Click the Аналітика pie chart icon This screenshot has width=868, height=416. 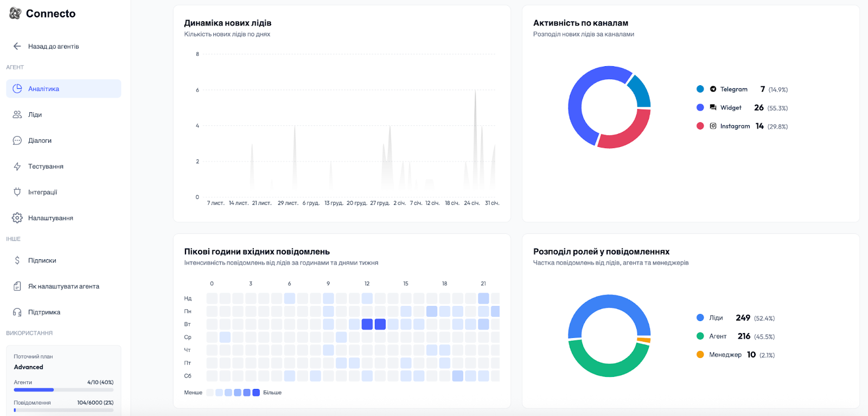pyautogui.click(x=17, y=88)
